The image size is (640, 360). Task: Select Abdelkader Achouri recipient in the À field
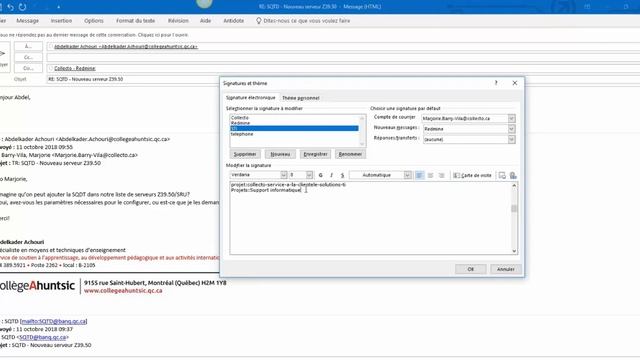[x=126, y=47]
